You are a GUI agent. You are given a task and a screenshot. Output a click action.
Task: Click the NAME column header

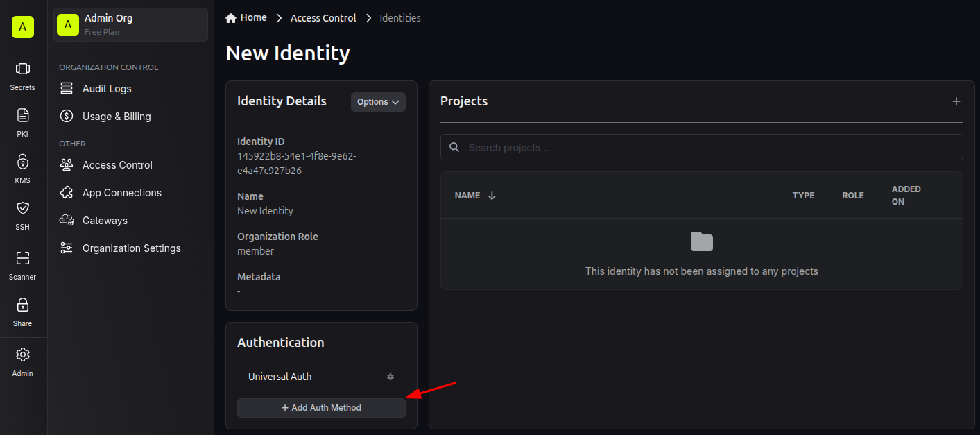(x=467, y=196)
